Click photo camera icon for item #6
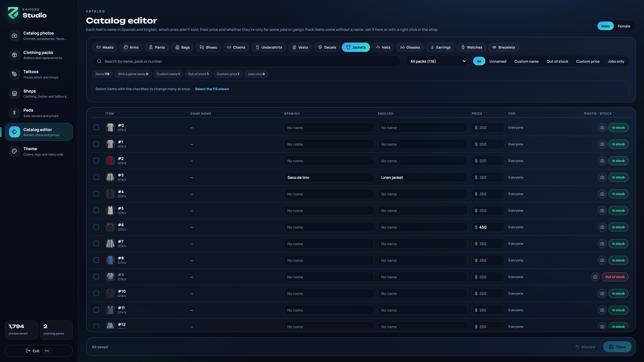The height and width of the screenshot is (362, 644). coord(602,227)
